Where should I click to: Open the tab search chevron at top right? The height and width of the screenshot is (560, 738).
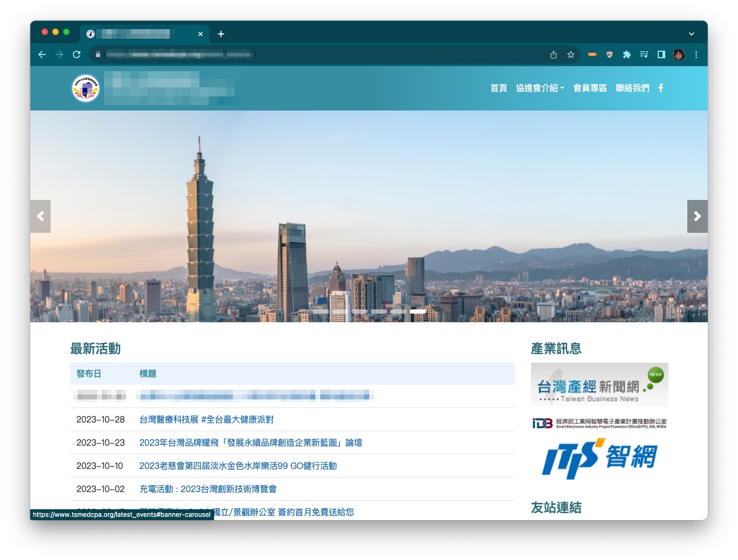point(691,33)
